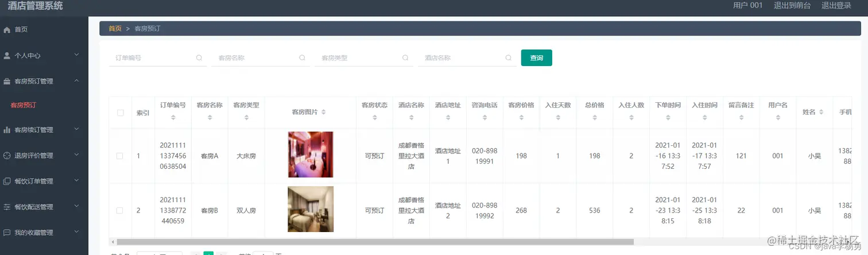Click the chat icon next to 我的收藏管理
Image resolution: width=868 pixels, height=255 pixels.
coord(7,233)
